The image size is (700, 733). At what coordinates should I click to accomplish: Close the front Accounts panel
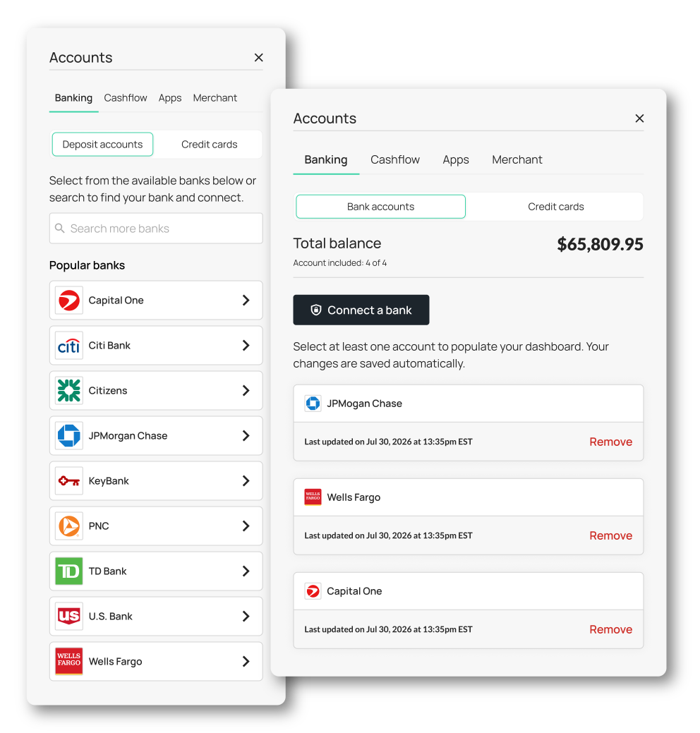[x=639, y=119]
